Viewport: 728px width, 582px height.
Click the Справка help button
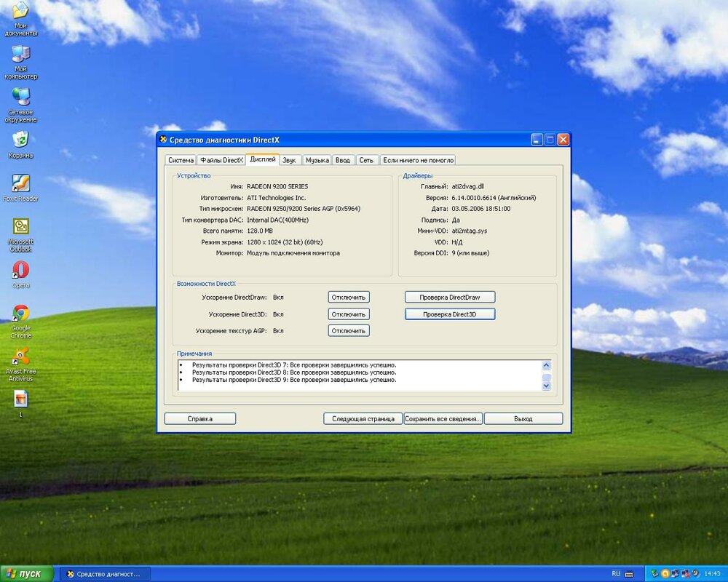coord(200,418)
